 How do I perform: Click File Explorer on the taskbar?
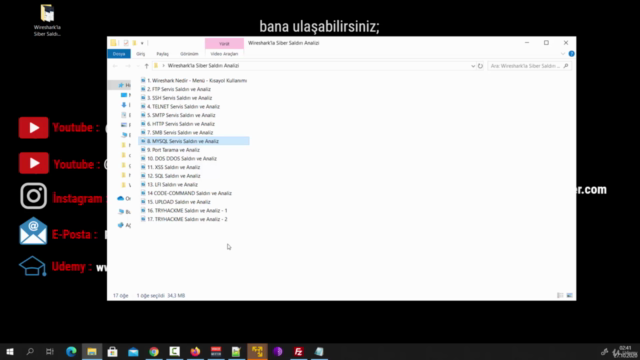pos(92,351)
